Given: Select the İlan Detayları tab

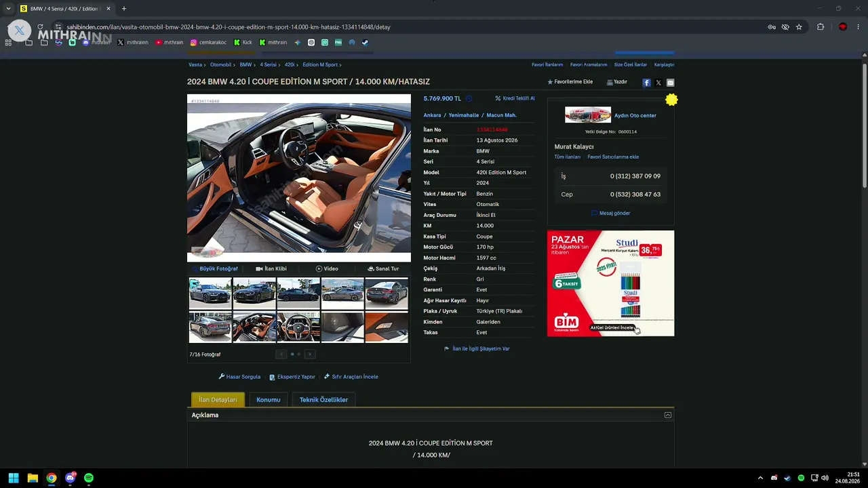Looking at the screenshot, I should pos(218,400).
